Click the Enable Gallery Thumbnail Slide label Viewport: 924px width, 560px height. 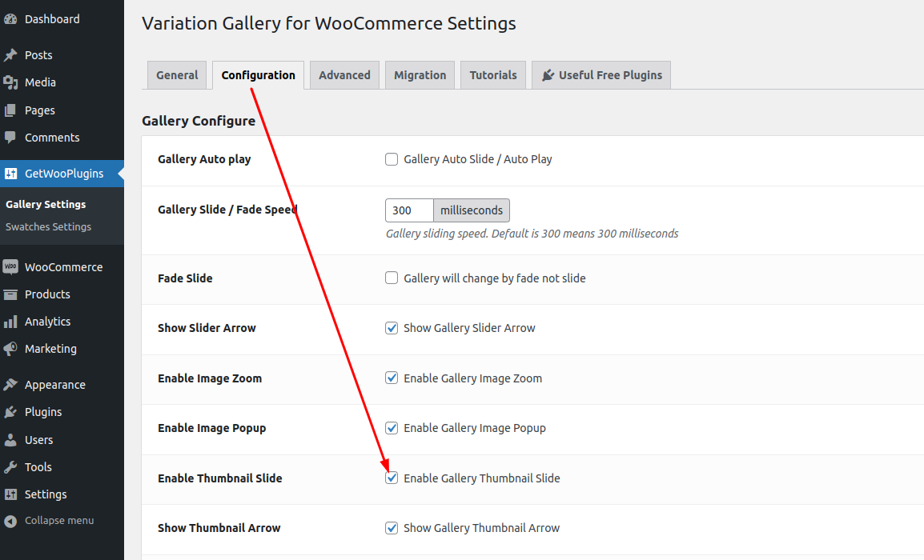[481, 478]
